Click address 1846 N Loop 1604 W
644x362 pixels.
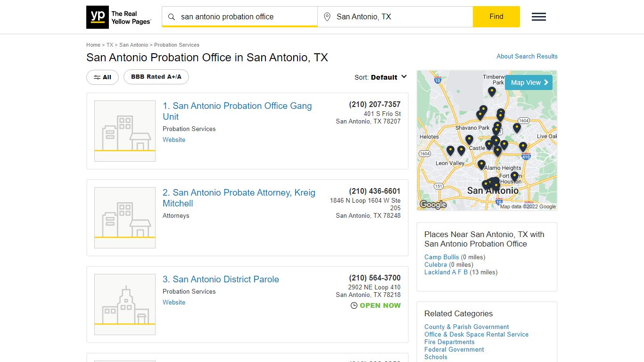click(x=365, y=204)
